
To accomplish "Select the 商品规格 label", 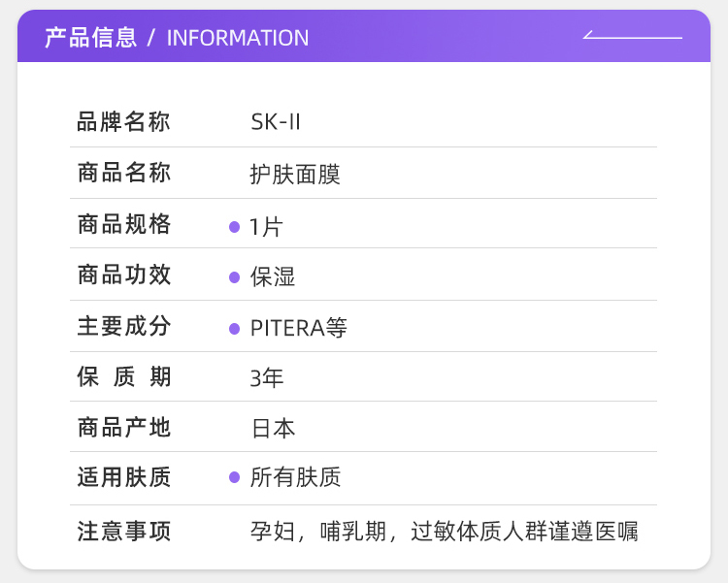I will (x=123, y=225).
